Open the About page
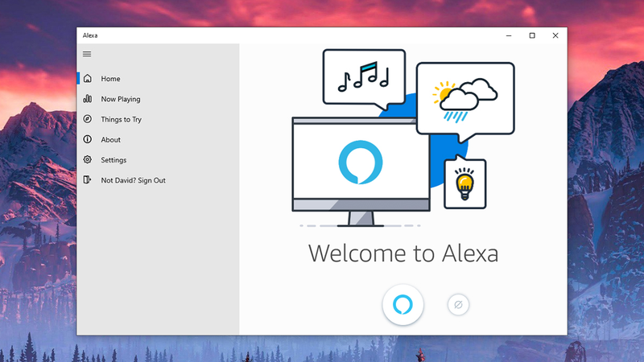644x362 pixels. (158, 139)
